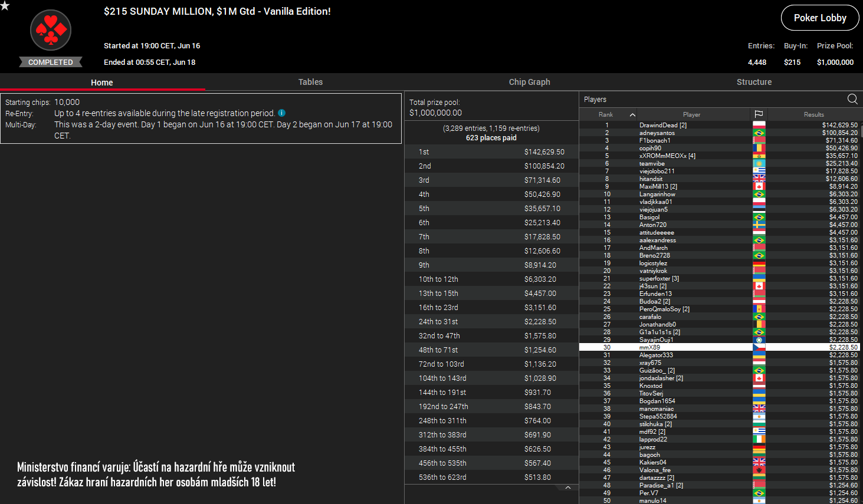Click the Argentina flag next to Stepa552884
The image size is (863, 504).
pos(759,416)
